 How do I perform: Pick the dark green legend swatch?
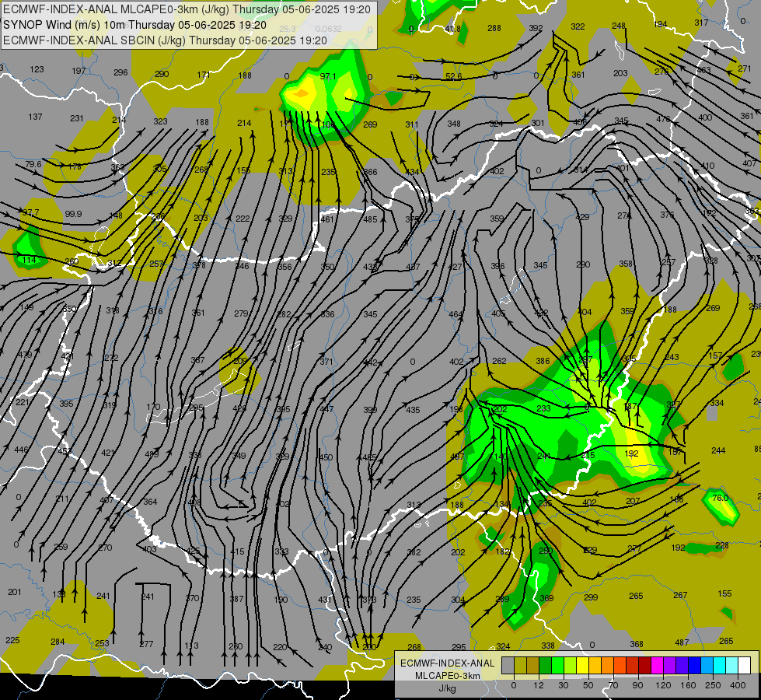click(545, 666)
